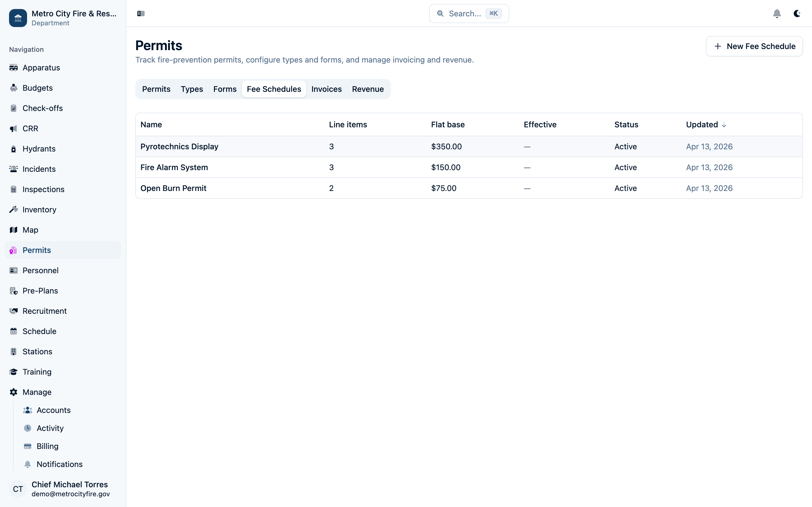Click the notification bell

[x=777, y=14]
